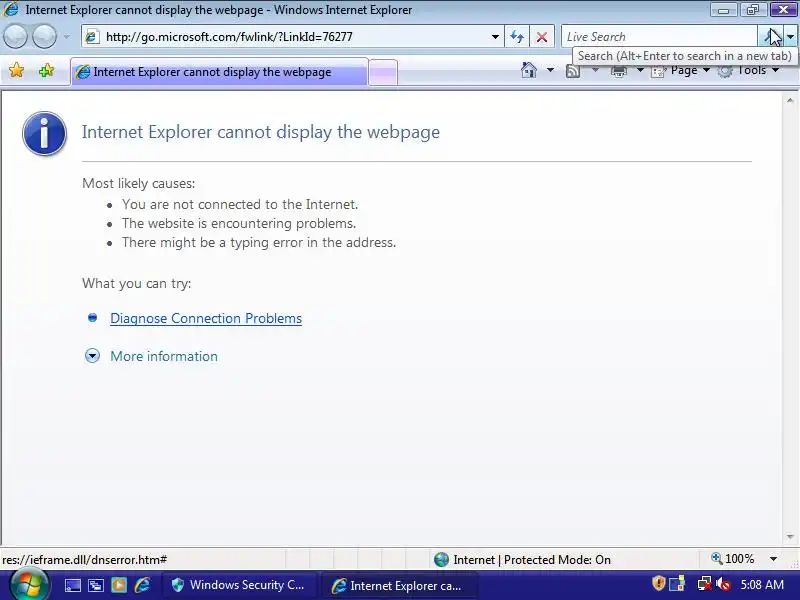Click the RSS Feeds icon
This screenshot has width=800, height=600.
[573, 71]
